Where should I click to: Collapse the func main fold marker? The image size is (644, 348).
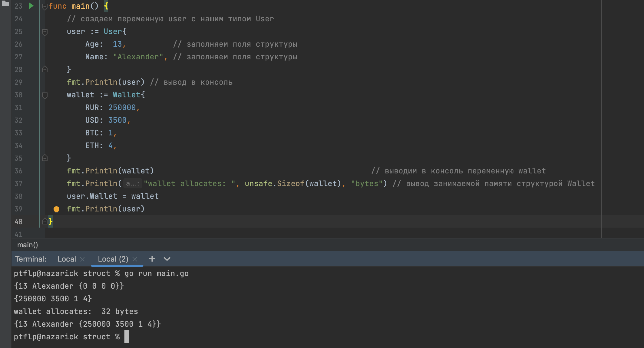[x=45, y=6]
